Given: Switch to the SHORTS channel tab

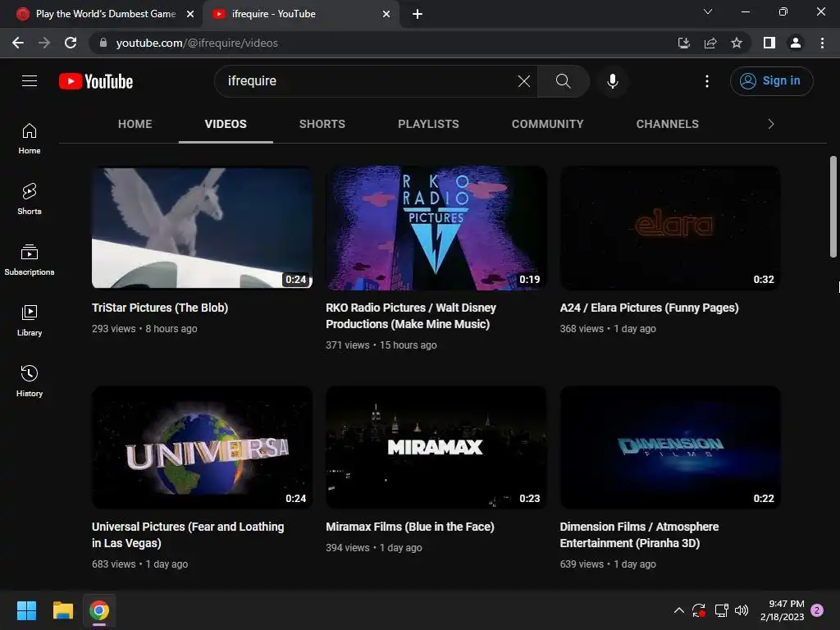Looking at the screenshot, I should (x=322, y=124).
